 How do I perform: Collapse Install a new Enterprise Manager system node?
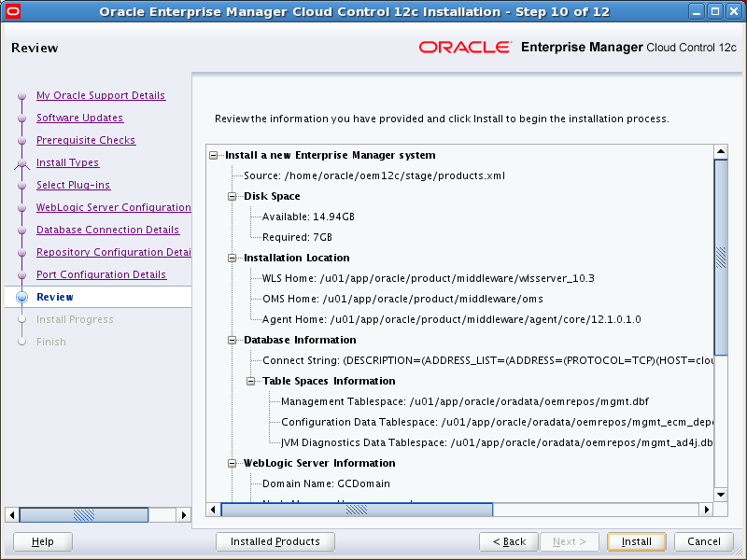[x=214, y=155]
